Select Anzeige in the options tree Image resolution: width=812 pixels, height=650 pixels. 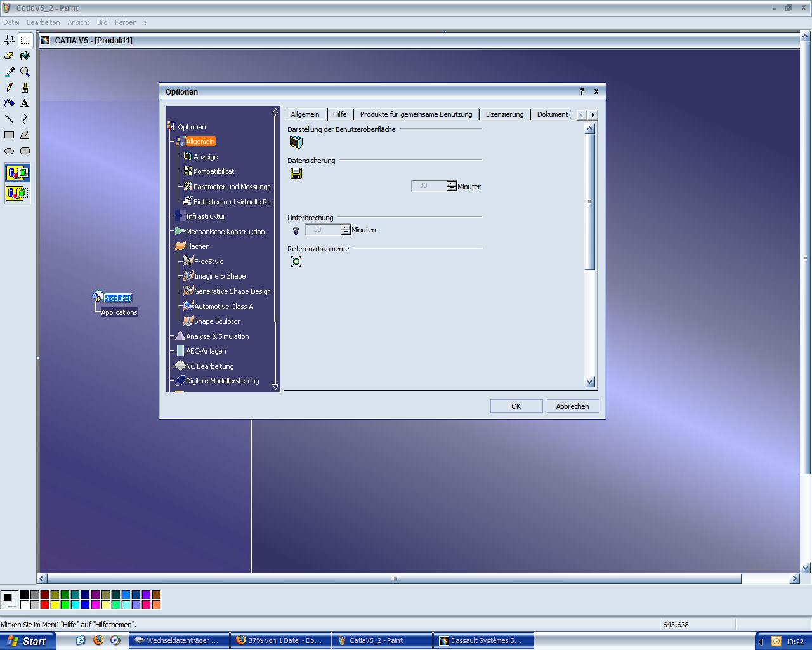point(206,157)
